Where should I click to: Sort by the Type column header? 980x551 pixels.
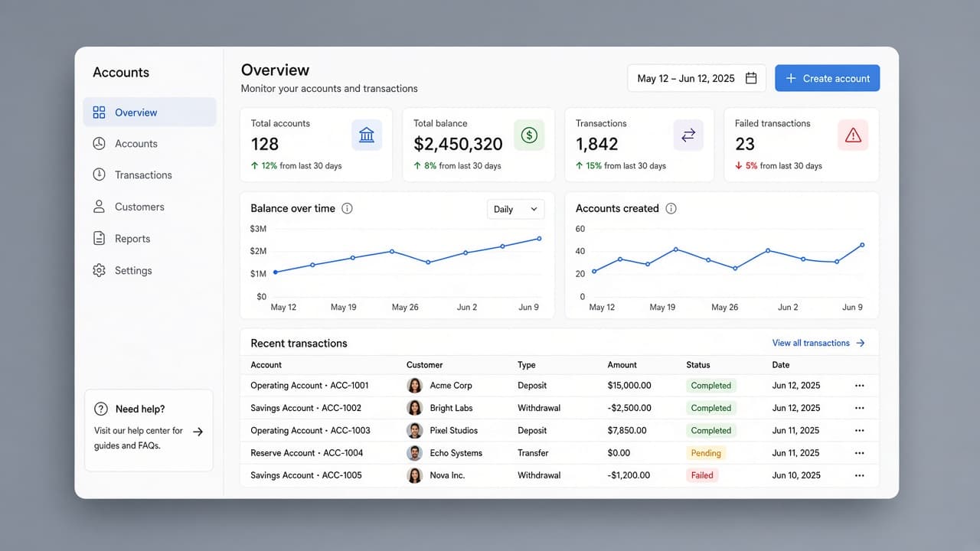point(527,365)
